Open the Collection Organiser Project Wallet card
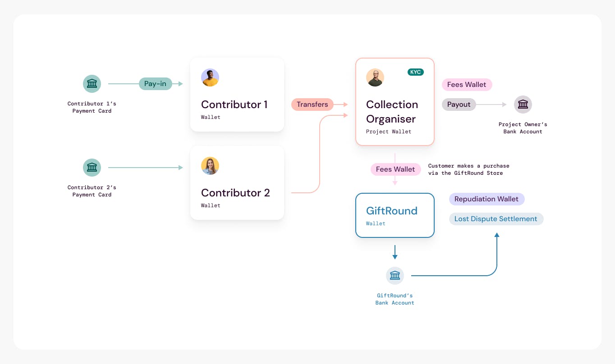Image resolution: width=615 pixels, height=364 pixels. 395,102
